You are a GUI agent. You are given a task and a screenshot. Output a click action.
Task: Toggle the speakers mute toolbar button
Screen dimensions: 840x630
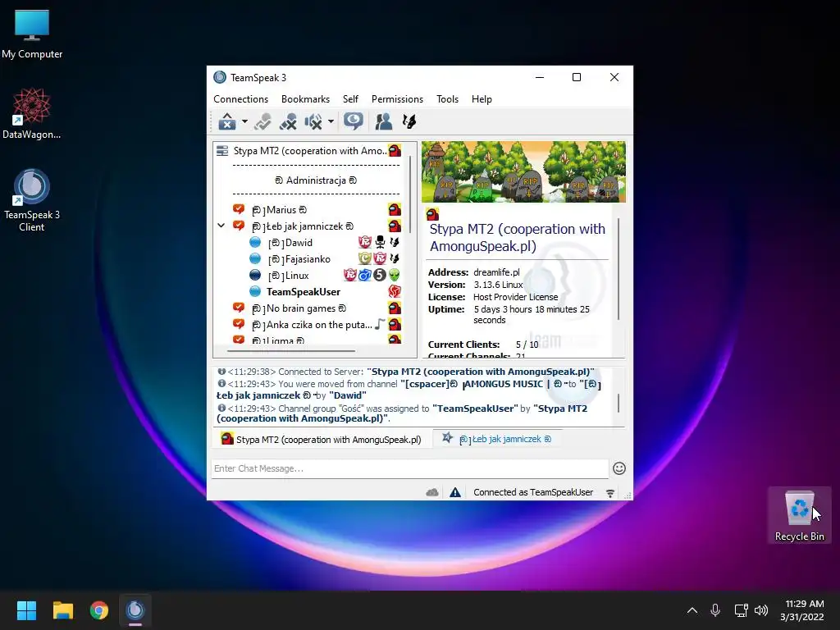(x=313, y=121)
